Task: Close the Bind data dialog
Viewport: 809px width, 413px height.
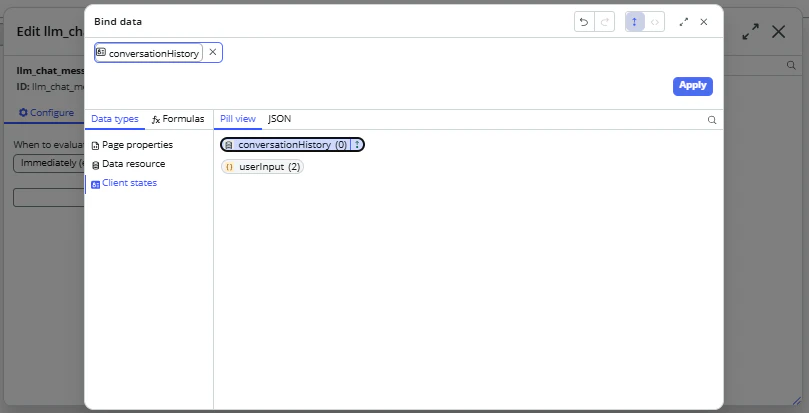Action: click(x=704, y=22)
